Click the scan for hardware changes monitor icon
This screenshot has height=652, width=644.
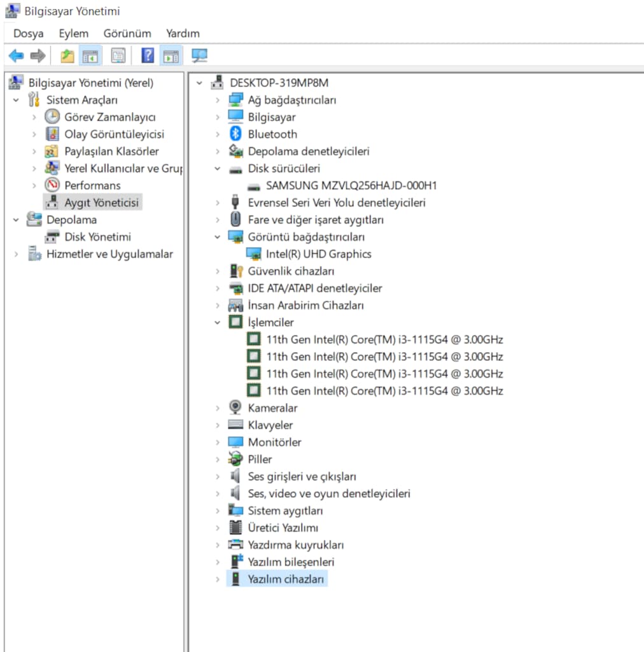point(199,56)
